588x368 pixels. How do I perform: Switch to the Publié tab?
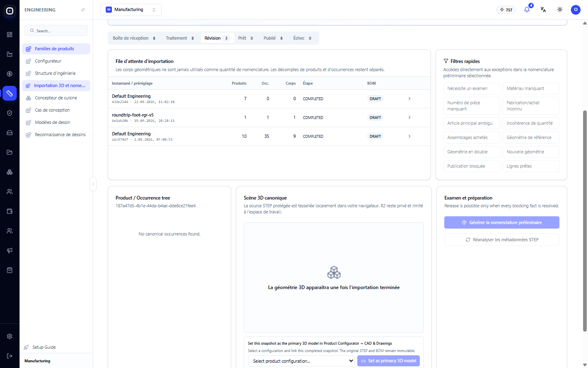click(273, 38)
